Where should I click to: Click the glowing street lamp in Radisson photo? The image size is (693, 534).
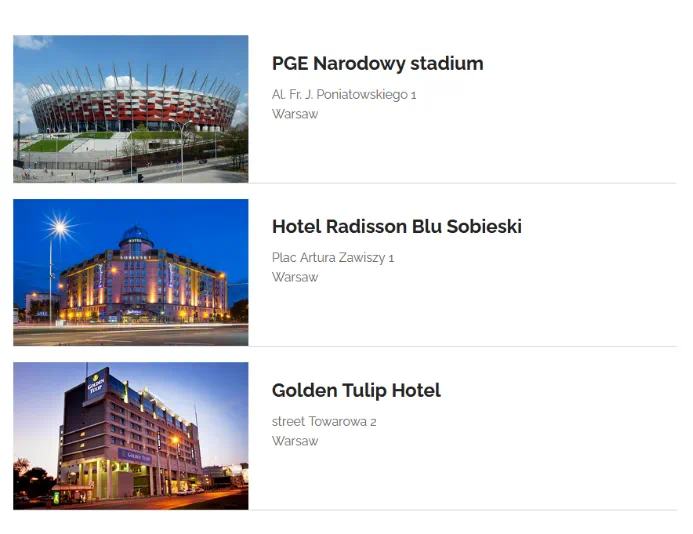[60, 228]
